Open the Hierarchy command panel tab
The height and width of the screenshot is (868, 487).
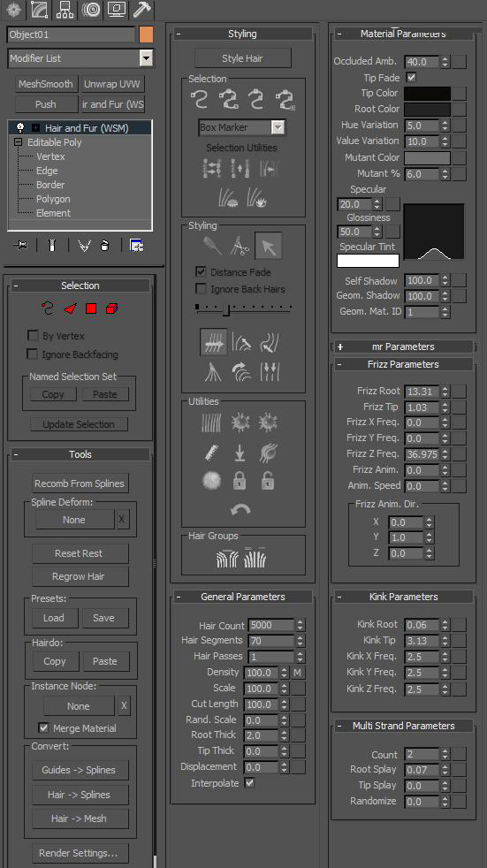(65, 10)
